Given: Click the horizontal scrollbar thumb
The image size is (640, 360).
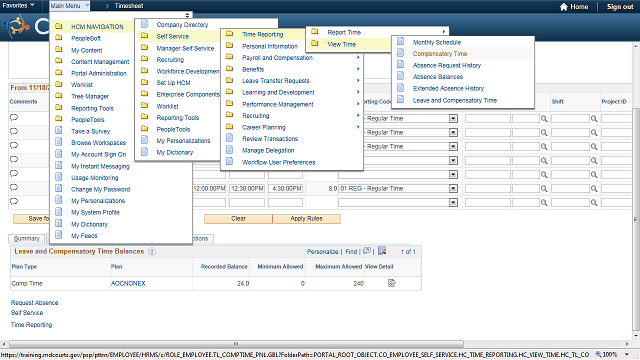Looking at the screenshot, I should tap(236, 344).
